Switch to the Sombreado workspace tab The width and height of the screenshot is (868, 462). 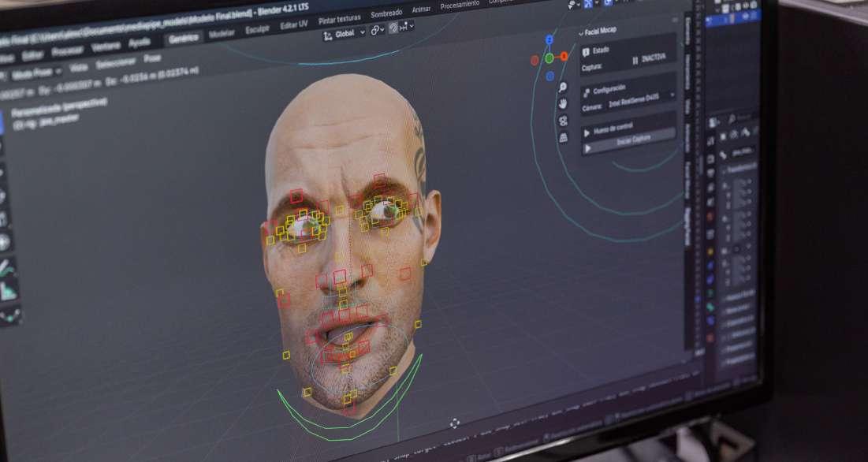pos(386,14)
